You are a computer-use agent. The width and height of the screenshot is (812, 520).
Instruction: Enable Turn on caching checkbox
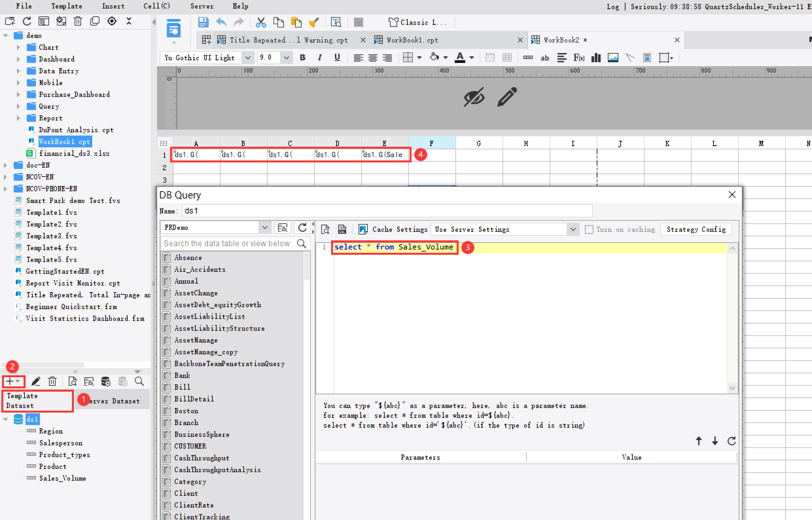tap(589, 229)
